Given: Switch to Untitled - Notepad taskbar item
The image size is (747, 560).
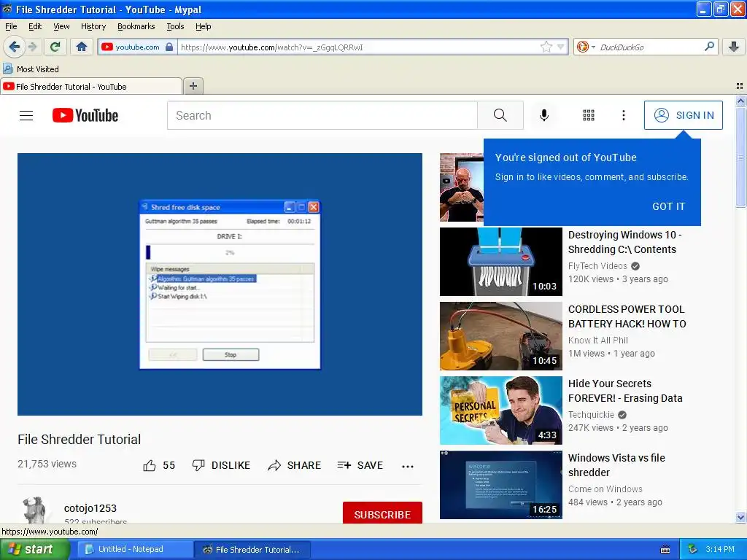Looking at the screenshot, I should 134,549.
